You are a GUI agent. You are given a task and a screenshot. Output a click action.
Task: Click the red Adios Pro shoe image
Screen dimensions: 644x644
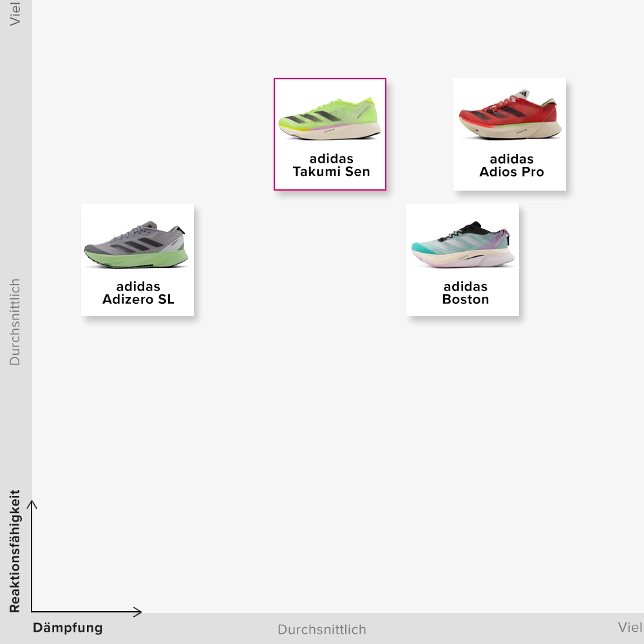coord(509,118)
